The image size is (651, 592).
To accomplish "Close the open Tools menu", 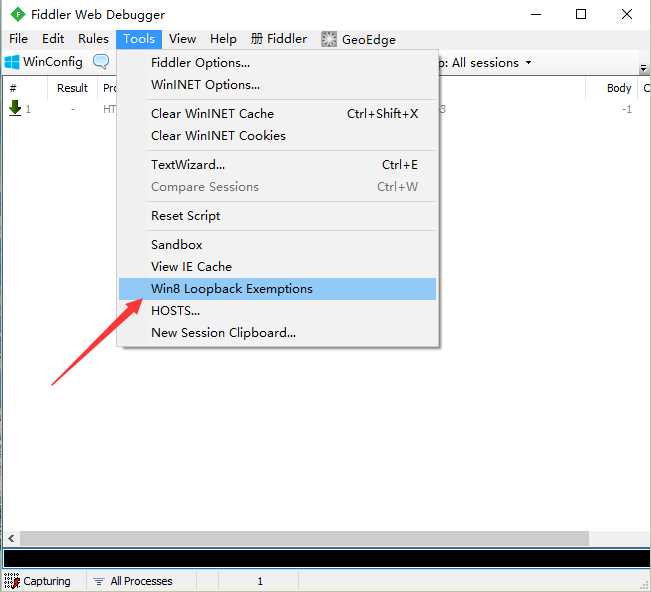I will 139,39.
